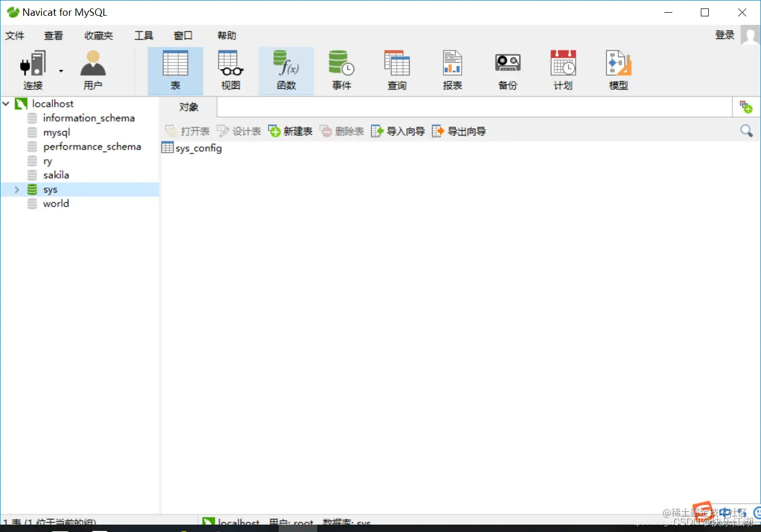Viewport: 761px width, 532px height.
Task: Select the sakila database
Action: click(56, 175)
